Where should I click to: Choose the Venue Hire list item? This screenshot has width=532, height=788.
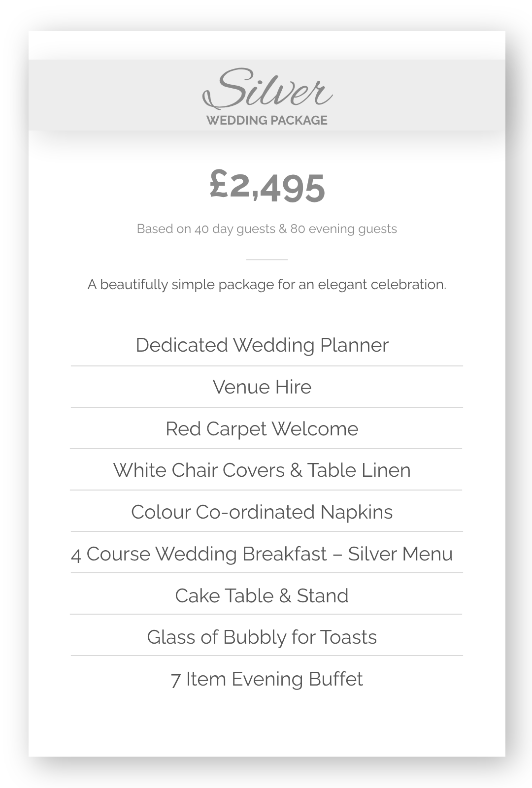(x=262, y=387)
